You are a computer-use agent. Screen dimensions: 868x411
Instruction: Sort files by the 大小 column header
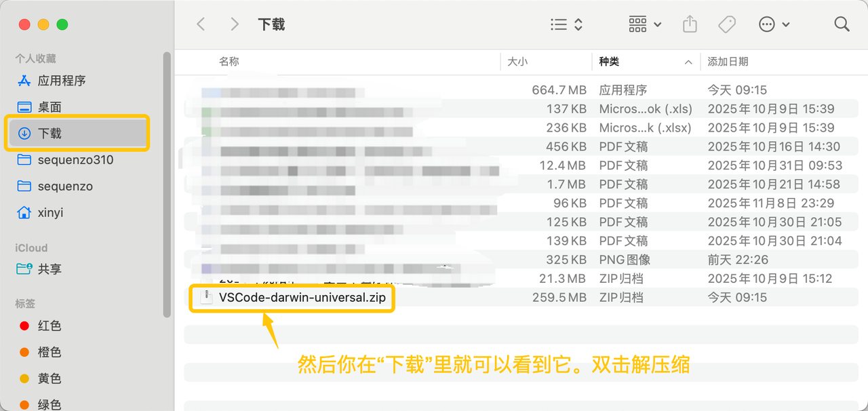[x=517, y=62]
